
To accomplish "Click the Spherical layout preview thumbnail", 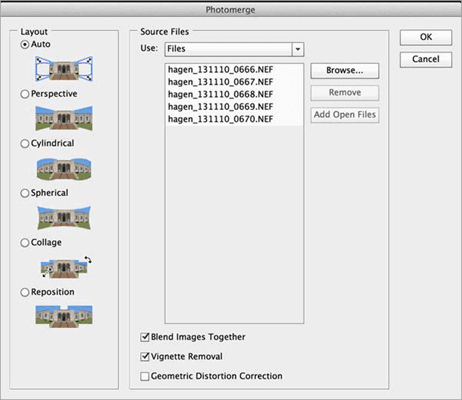I will (x=64, y=218).
